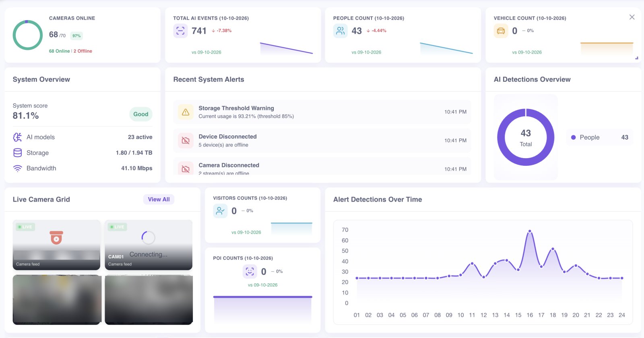The image size is (644, 338).
Task: Click the '43 Total' donut center label
Action: click(526, 138)
